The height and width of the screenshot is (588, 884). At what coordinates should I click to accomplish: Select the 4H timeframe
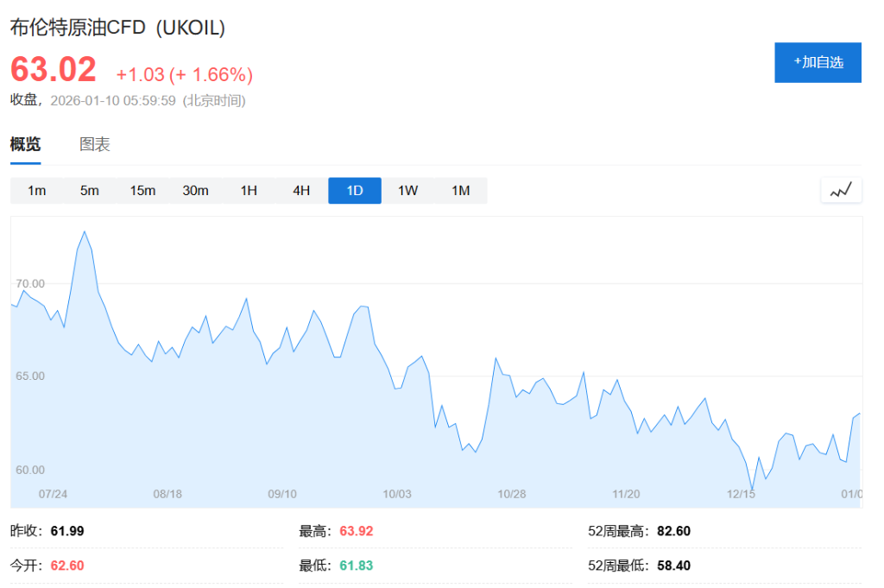click(x=300, y=190)
